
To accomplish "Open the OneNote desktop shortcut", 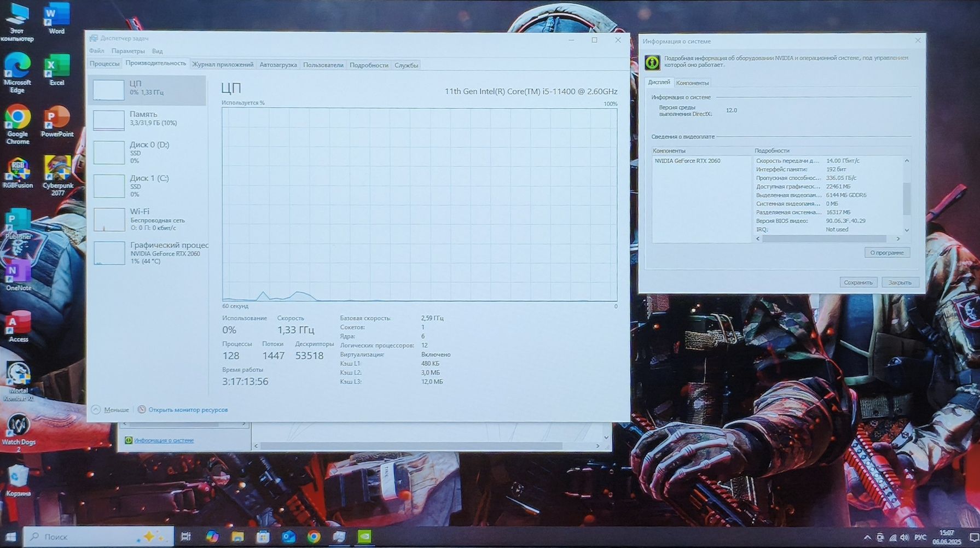I will click(x=18, y=275).
